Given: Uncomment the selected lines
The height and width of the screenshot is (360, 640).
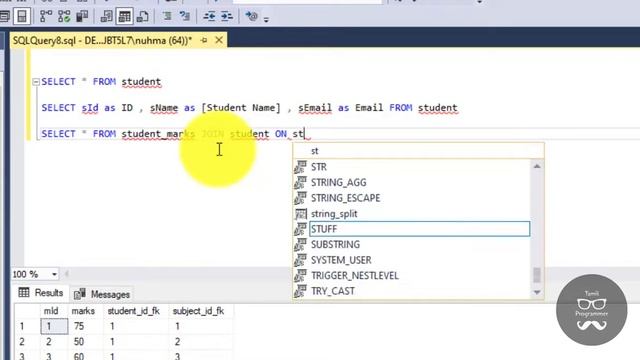Looking at the screenshot, I should pyautogui.click(x=185, y=16).
